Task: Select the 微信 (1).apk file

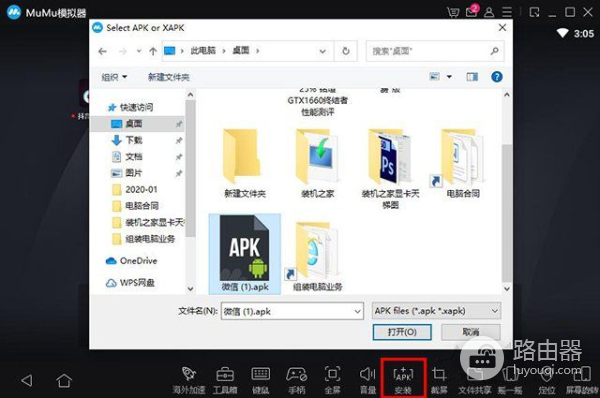Action: pos(245,254)
